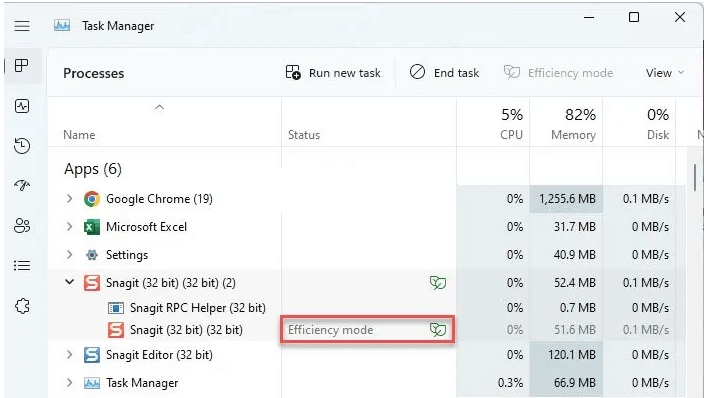Click the 0.7 MB memory value
The image size is (704, 398).
click(x=577, y=308)
